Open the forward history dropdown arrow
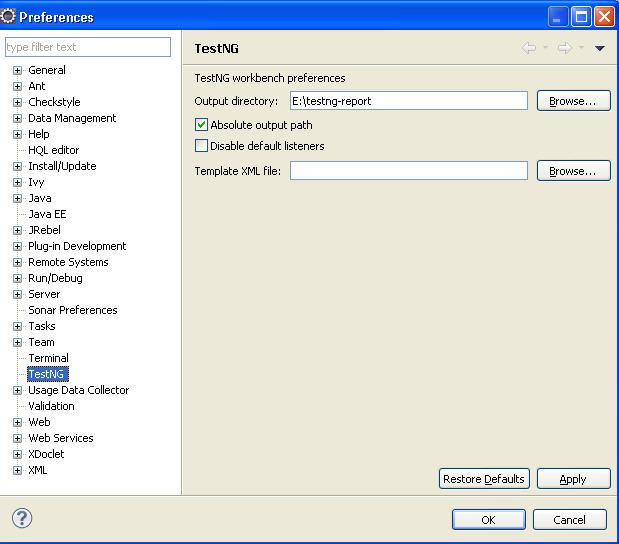The height and width of the screenshot is (544, 619). tap(581, 47)
